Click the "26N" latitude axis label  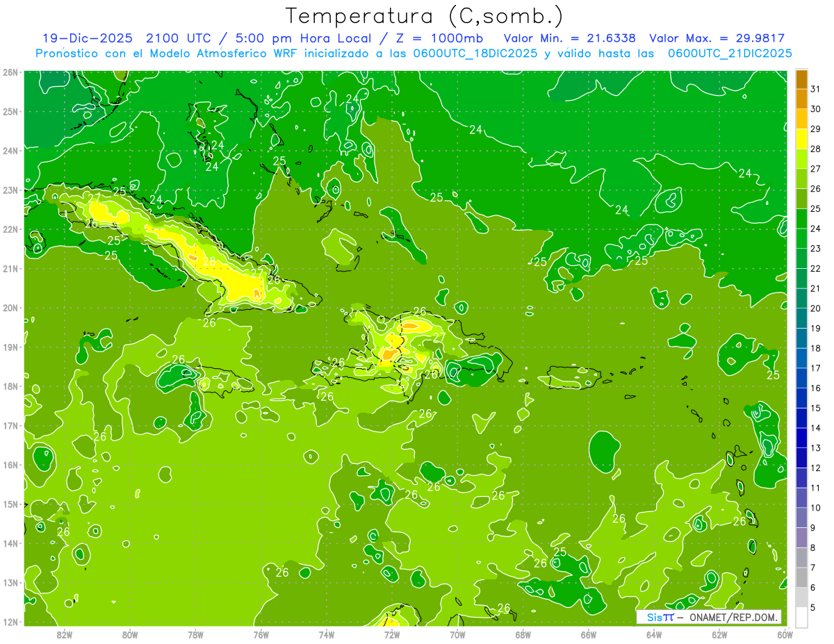pyautogui.click(x=10, y=72)
